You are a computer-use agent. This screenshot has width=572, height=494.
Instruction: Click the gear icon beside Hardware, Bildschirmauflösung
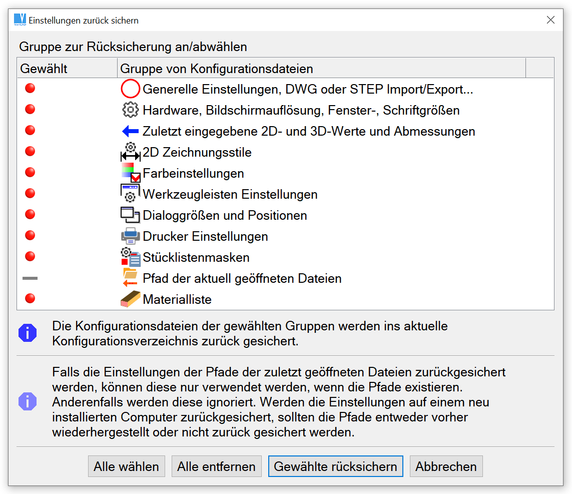pos(130,110)
